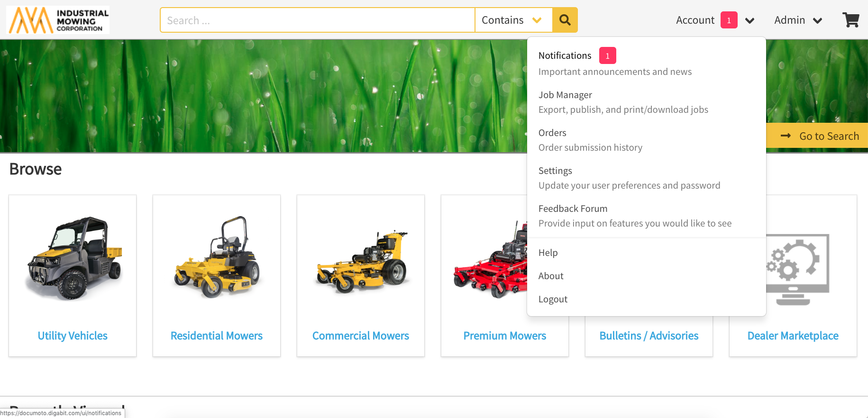Screen dimensions: 868x418
Task: Select Orders in the account menu
Action: (552, 133)
